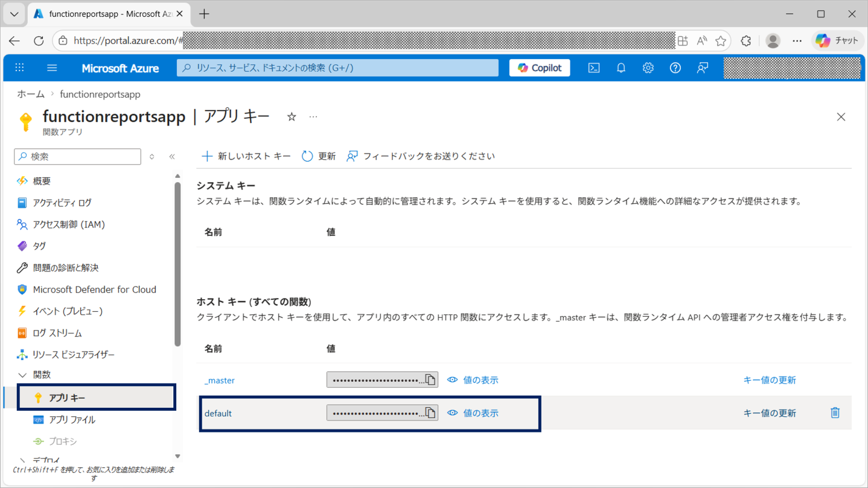Add page to browser favorites star
Image resolution: width=868 pixels, height=488 pixels.
coord(721,40)
